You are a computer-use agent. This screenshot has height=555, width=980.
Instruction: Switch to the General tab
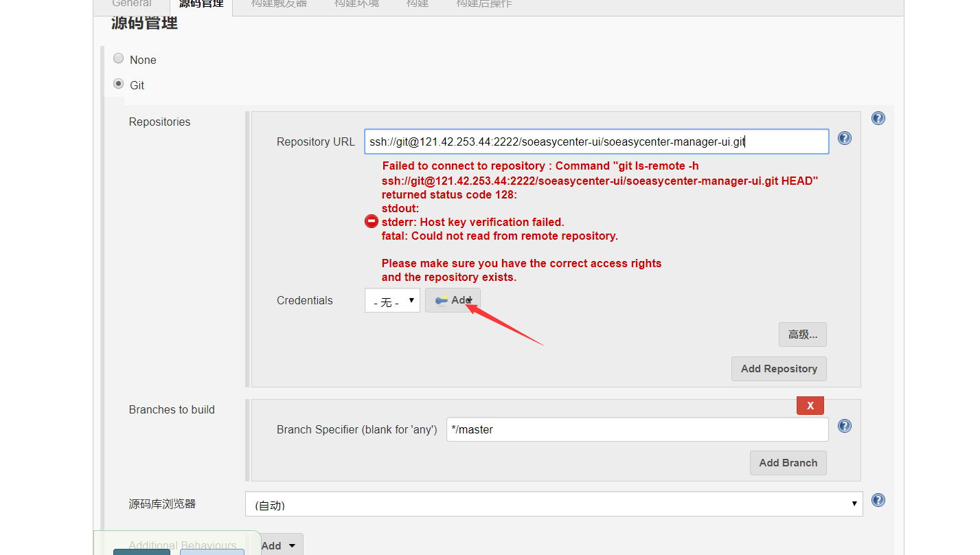tap(132, 4)
